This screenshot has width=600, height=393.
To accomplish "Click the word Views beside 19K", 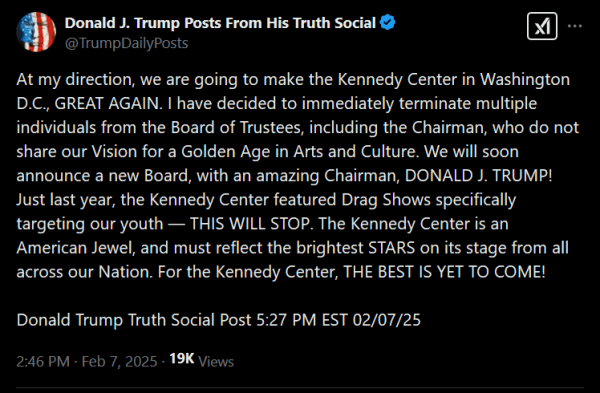I will pyautogui.click(x=216, y=362).
